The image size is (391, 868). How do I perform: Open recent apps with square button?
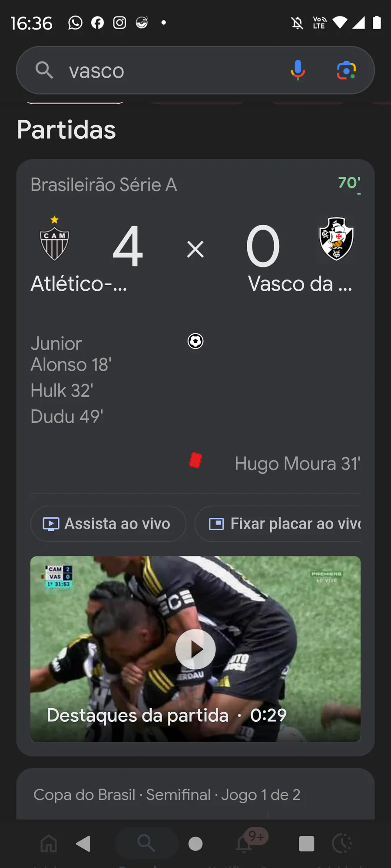click(306, 844)
